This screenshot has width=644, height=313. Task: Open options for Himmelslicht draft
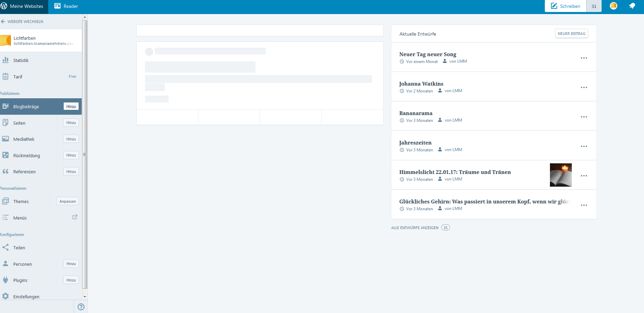click(584, 176)
